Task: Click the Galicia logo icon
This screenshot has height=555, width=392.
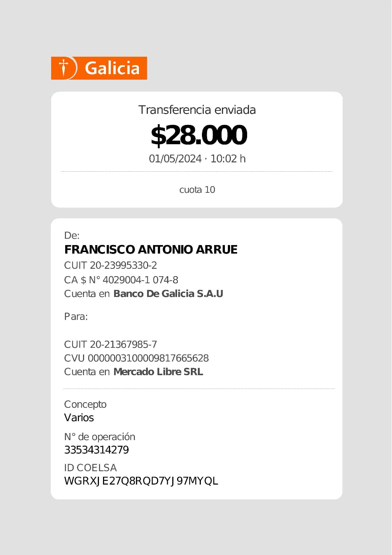Action: (x=64, y=68)
